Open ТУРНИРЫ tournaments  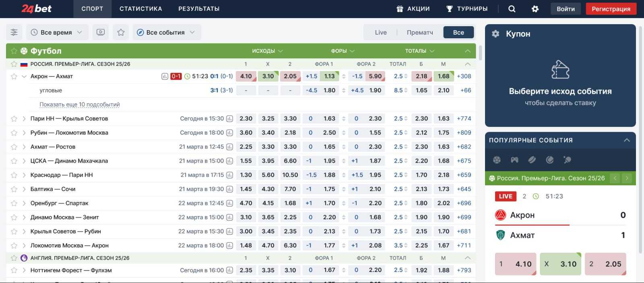[467, 9]
